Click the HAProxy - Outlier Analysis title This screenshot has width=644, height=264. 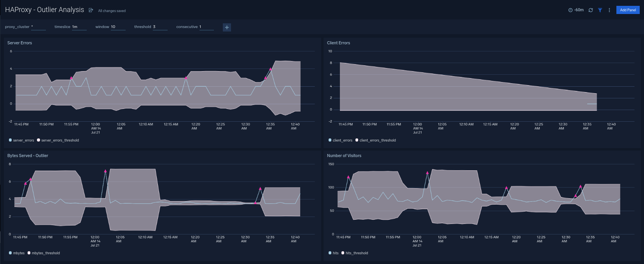44,10
